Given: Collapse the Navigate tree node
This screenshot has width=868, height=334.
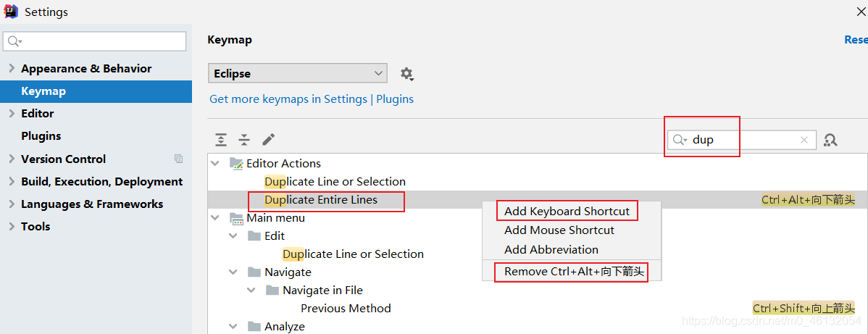Looking at the screenshot, I should pos(233,272).
